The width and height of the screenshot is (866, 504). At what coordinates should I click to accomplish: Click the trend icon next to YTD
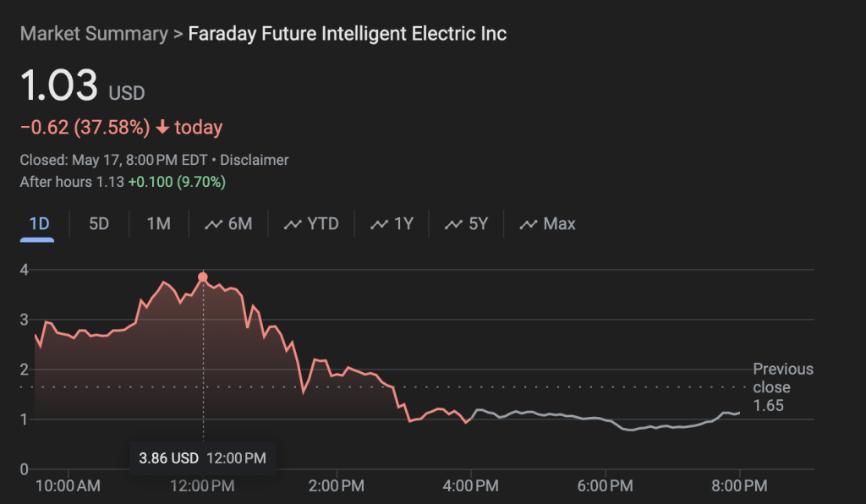tap(293, 224)
